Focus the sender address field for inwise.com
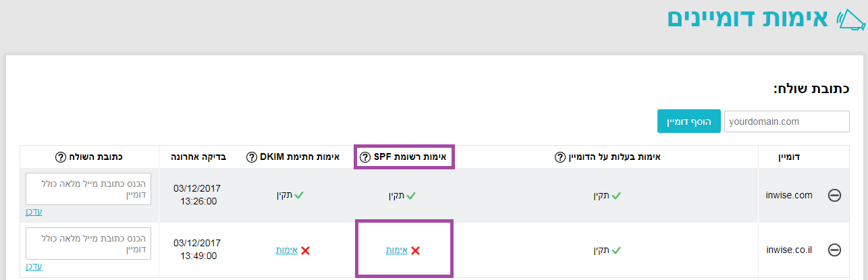Screen dimensions: 868x280 coord(88,189)
